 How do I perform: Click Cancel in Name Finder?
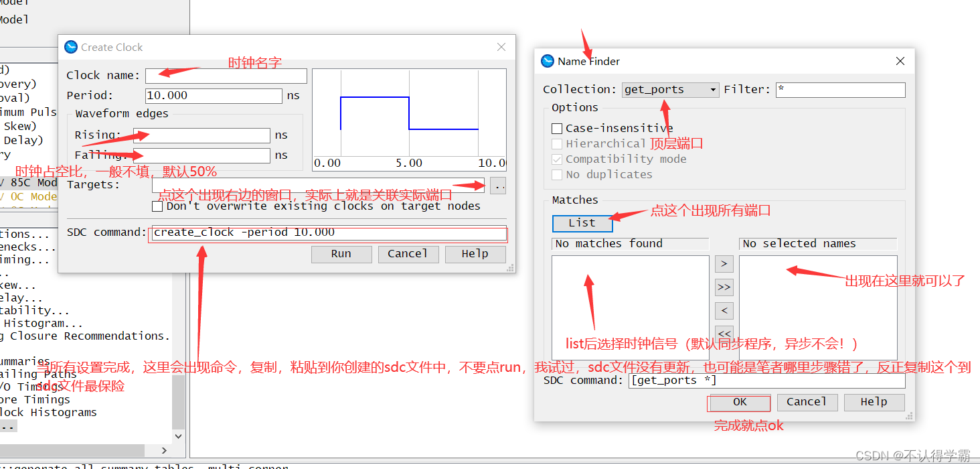[x=807, y=402]
